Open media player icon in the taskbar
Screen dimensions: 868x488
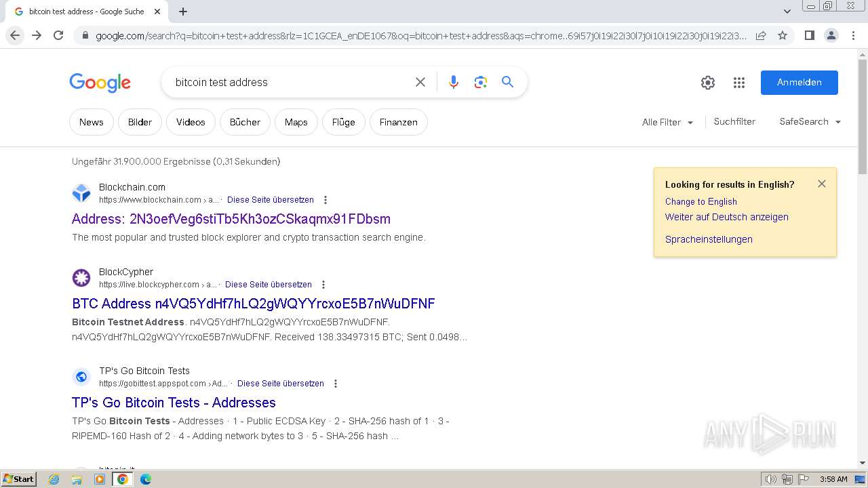click(100, 479)
